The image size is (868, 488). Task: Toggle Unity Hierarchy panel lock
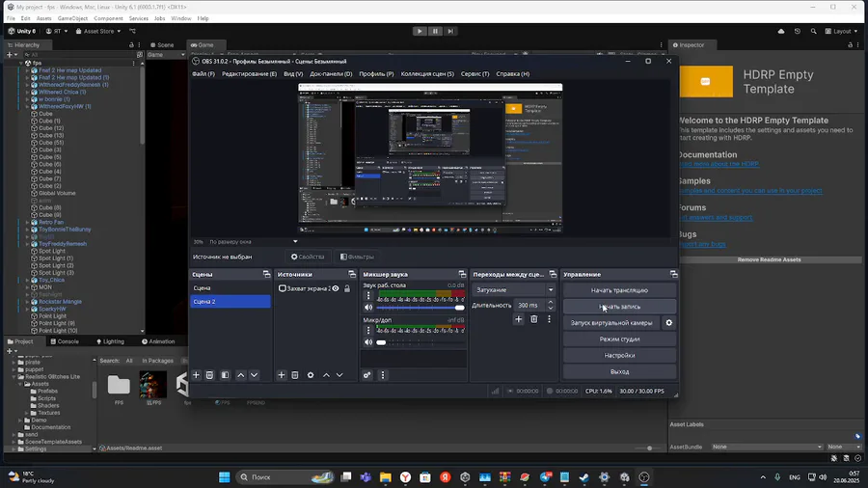pyautogui.click(x=131, y=44)
